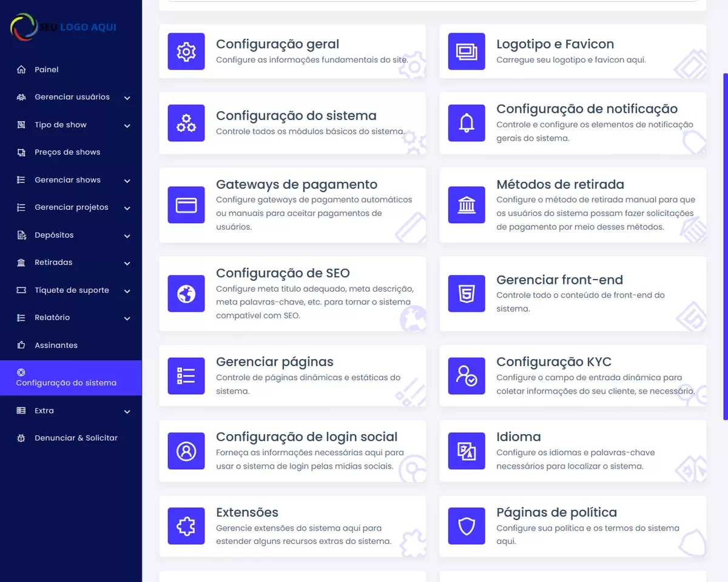The width and height of the screenshot is (728, 582).
Task: Click the bank icon for Métodos de retirada
Action: click(466, 206)
